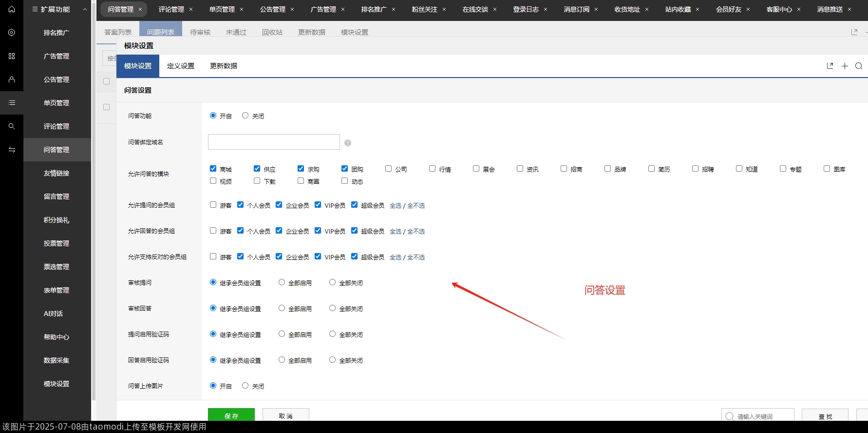Set 问答功能 to 关闭
The image size is (868, 433).
pos(245,116)
